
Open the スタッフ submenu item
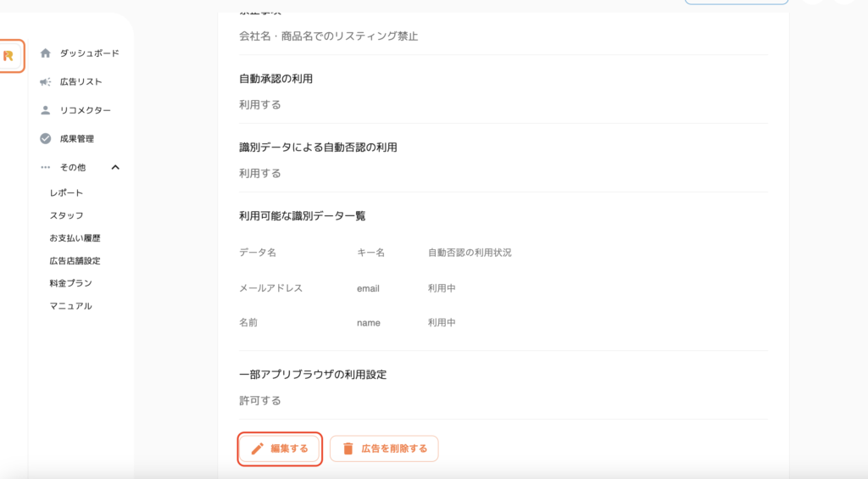click(x=66, y=215)
